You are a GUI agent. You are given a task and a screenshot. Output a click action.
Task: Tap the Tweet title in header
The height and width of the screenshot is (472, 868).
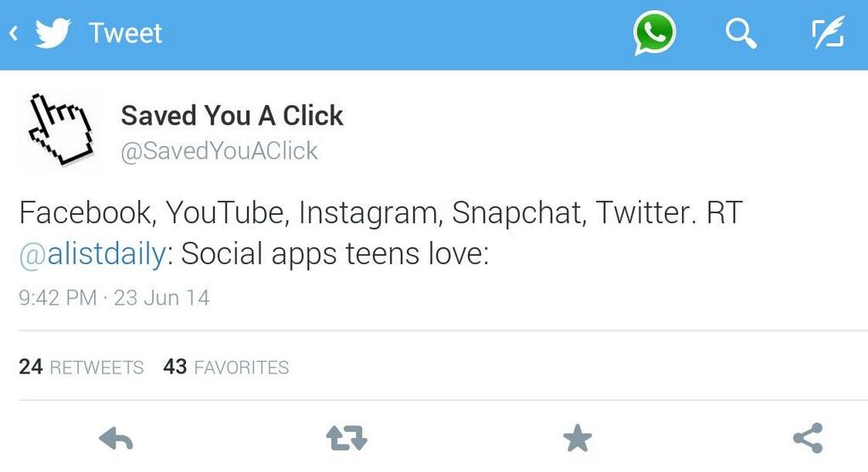click(x=125, y=33)
